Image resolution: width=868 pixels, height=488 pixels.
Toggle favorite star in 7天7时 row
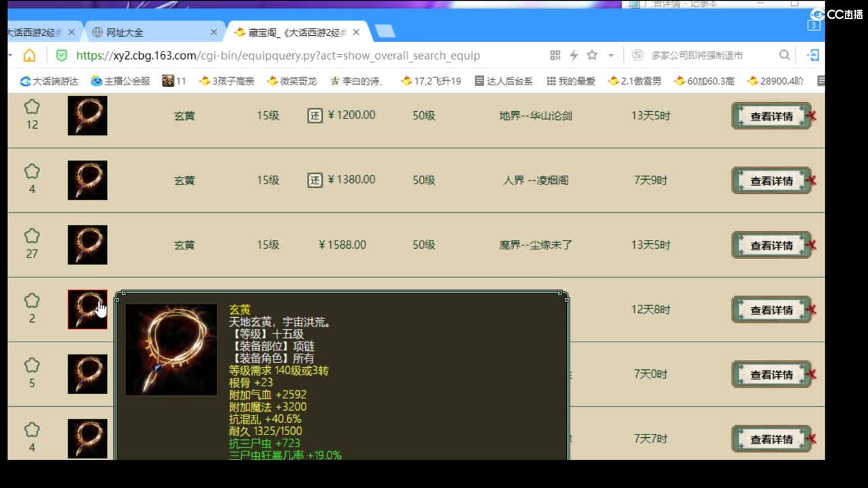(x=32, y=430)
